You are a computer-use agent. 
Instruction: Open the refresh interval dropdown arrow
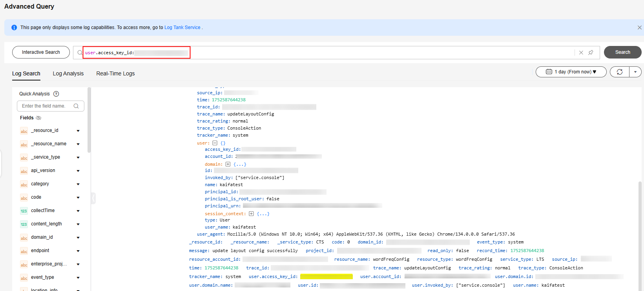point(635,72)
